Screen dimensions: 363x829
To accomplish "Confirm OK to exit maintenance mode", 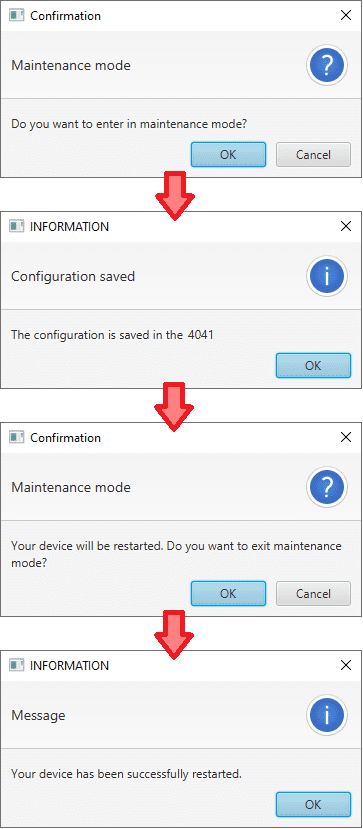I will (x=228, y=593).
